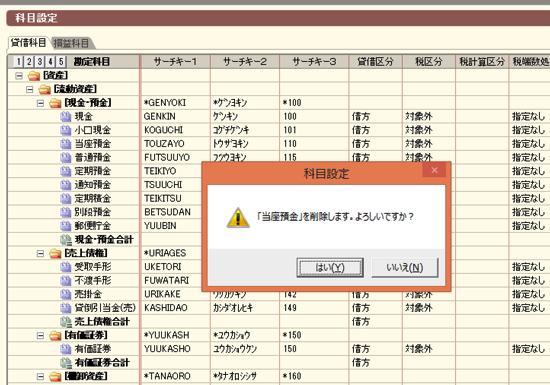Click the 普通預金 account icon
Viewport: 550px width, 385px height.
[x=66, y=157]
